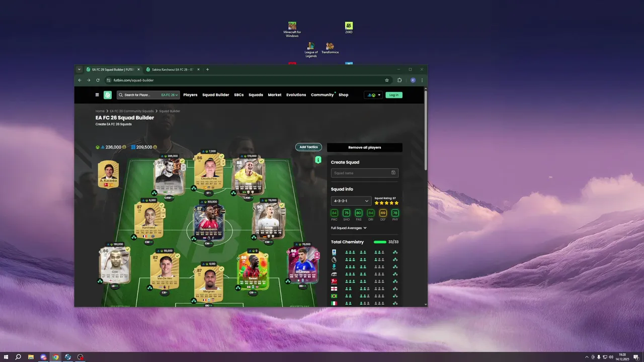This screenshot has height=362, width=644.
Task: Open Windows search from taskbar
Action: 18,357
